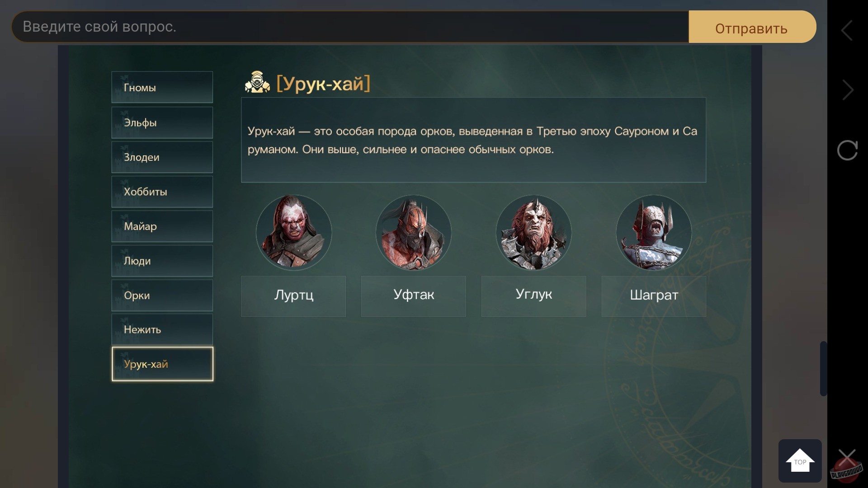Image resolution: width=868 pixels, height=488 pixels.
Task: Select the Майар category
Action: (162, 226)
